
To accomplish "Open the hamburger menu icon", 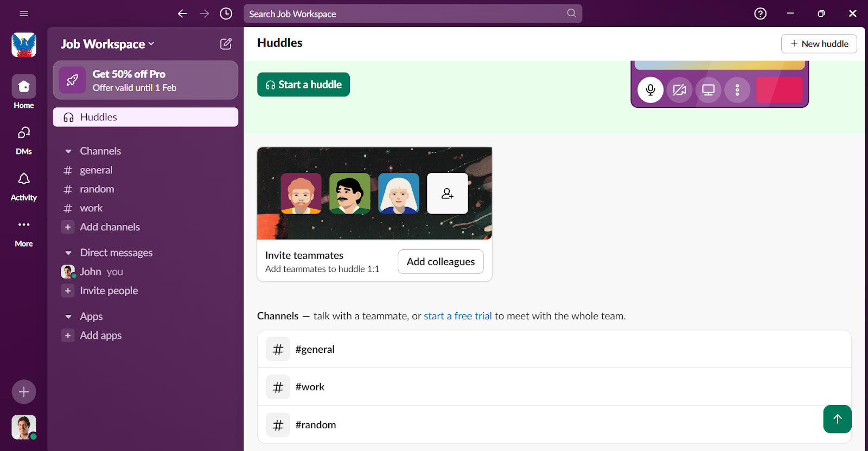I will pyautogui.click(x=24, y=14).
